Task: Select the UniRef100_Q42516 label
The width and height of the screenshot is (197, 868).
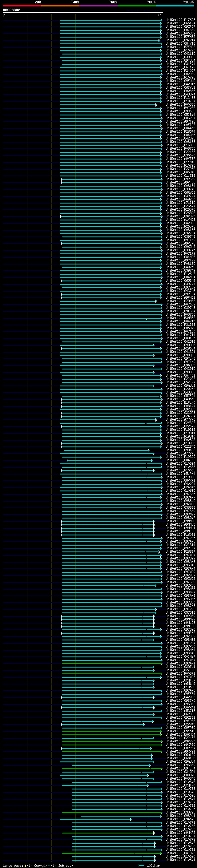Action: click(180, 341)
